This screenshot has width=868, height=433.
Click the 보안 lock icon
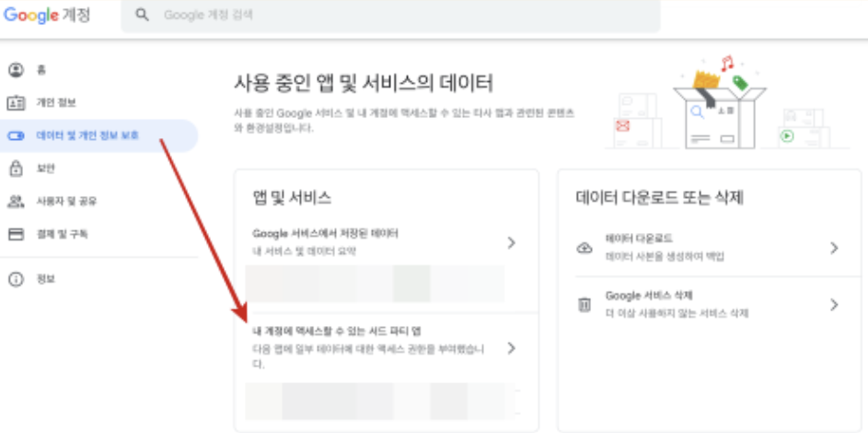(x=16, y=169)
